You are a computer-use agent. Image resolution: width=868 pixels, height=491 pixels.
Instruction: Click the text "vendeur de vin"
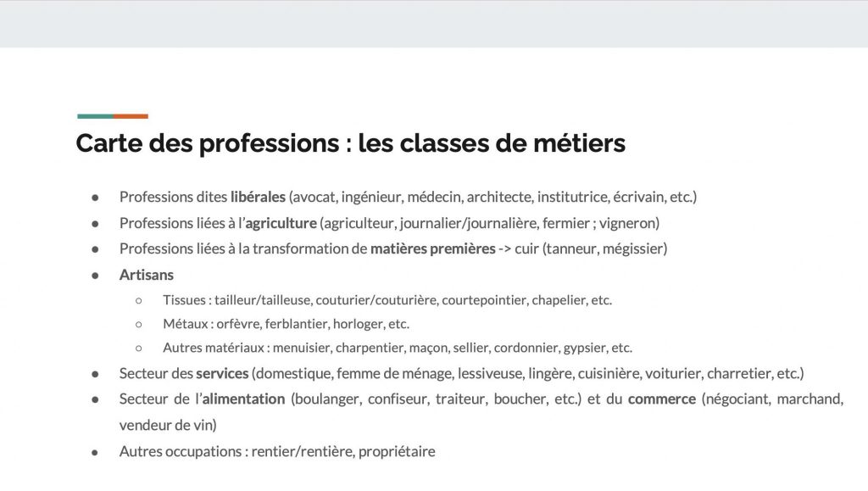(x=169, y=425)
